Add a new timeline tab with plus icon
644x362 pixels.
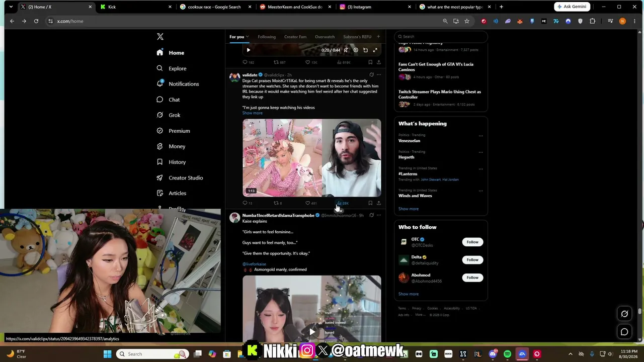[378, 37]
